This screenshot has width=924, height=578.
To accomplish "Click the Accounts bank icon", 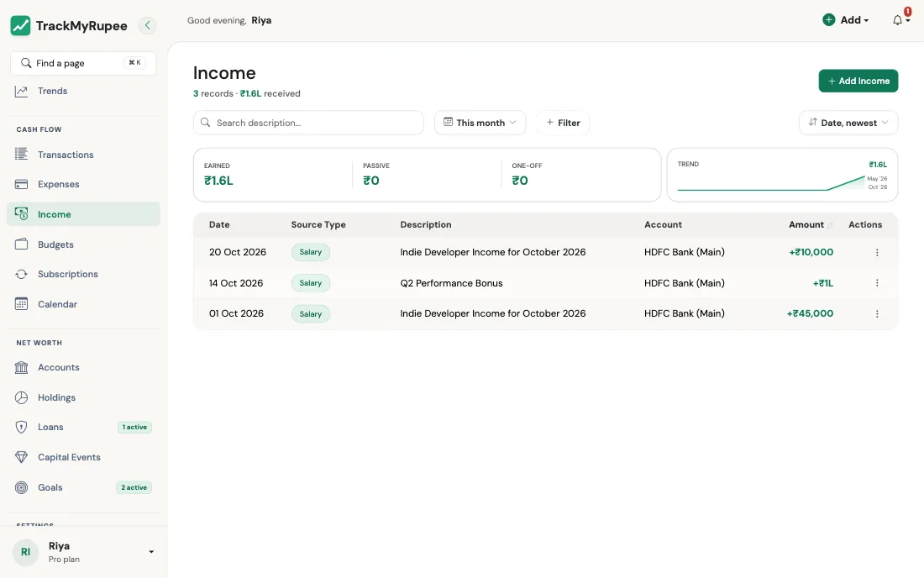I will click(21, 367).
